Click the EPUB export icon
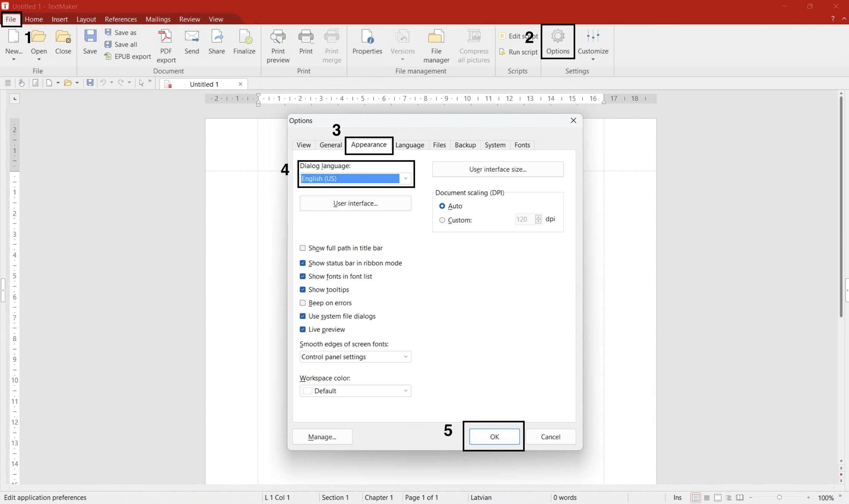This screenshot has height=504, width=849. pos(108,57)
